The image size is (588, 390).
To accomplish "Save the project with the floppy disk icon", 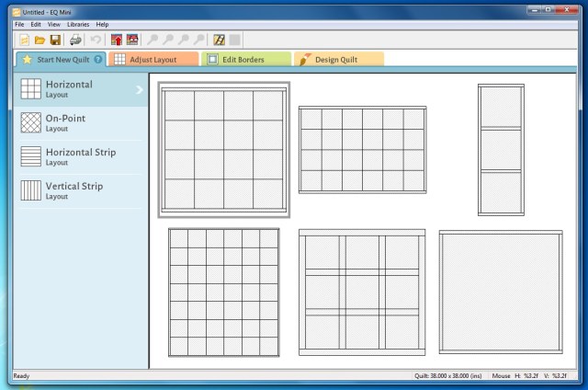I will [55, 40].
